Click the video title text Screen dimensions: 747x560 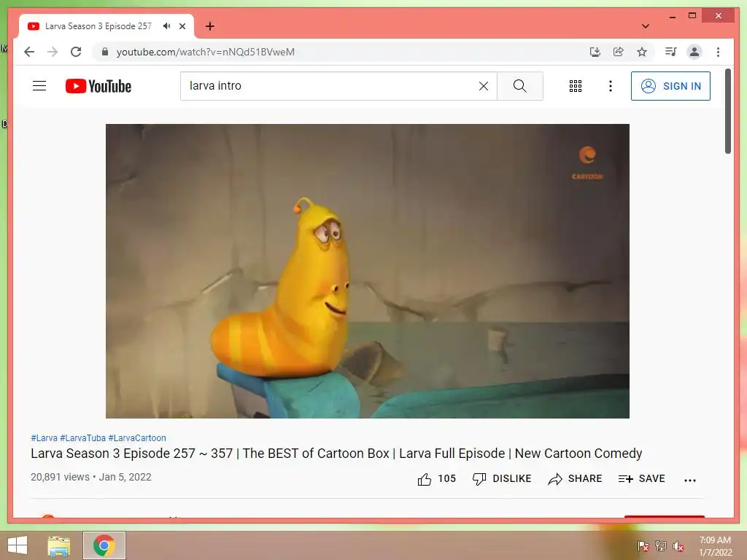click(336, 454)
